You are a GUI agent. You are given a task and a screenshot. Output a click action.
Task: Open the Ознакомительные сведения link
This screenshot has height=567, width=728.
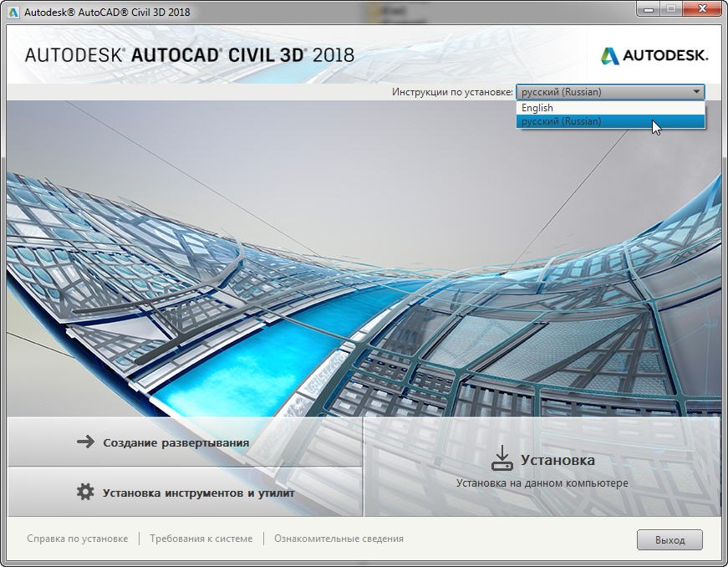[339, 539]
